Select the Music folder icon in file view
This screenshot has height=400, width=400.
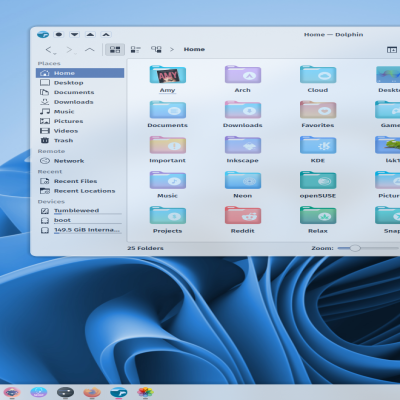tap(168, 180)
